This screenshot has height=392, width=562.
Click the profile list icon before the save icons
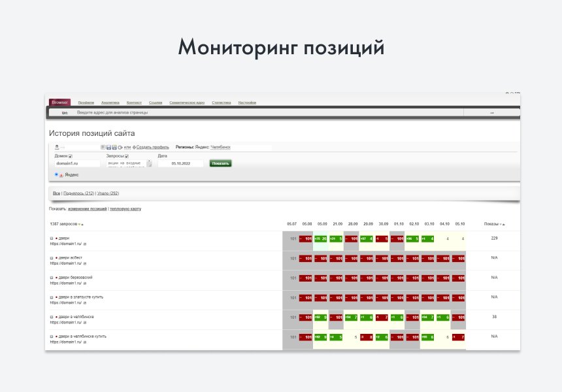103,147
